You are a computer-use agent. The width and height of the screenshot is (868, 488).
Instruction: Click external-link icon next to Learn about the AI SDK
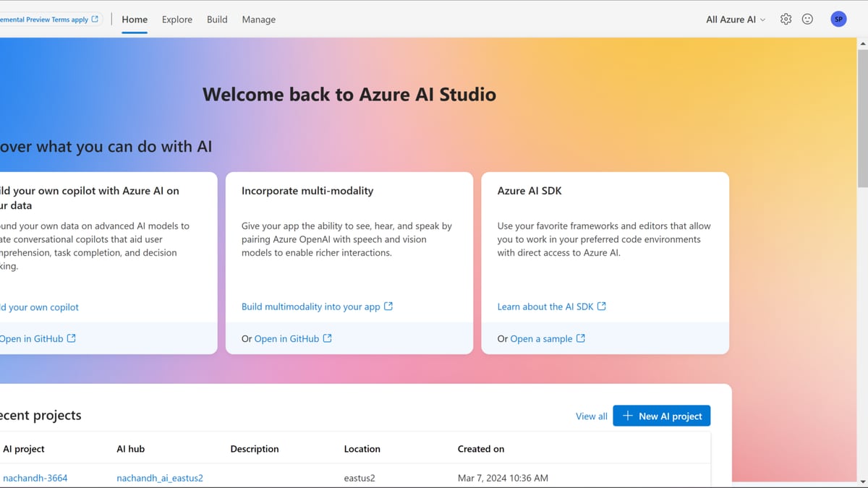602,307
